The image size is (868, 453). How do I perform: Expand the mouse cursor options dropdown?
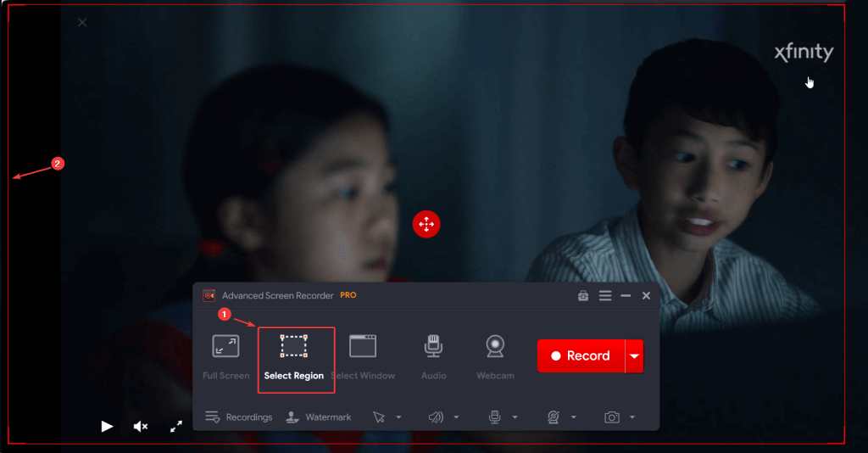(x=398, y=417)
